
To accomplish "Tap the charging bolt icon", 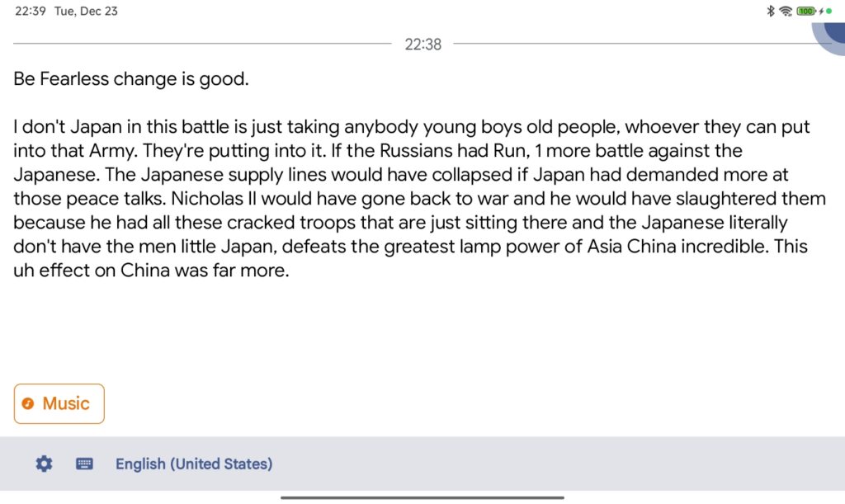I will click(x=819, y=11).
